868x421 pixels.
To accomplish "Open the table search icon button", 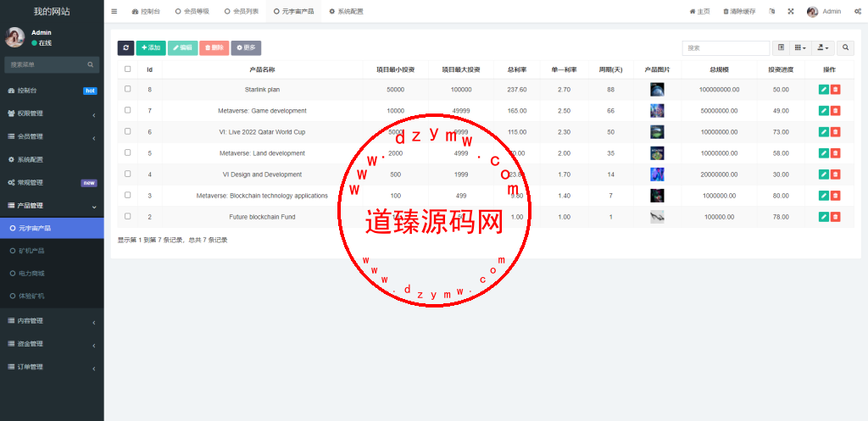I will click(x=845, y=48).
